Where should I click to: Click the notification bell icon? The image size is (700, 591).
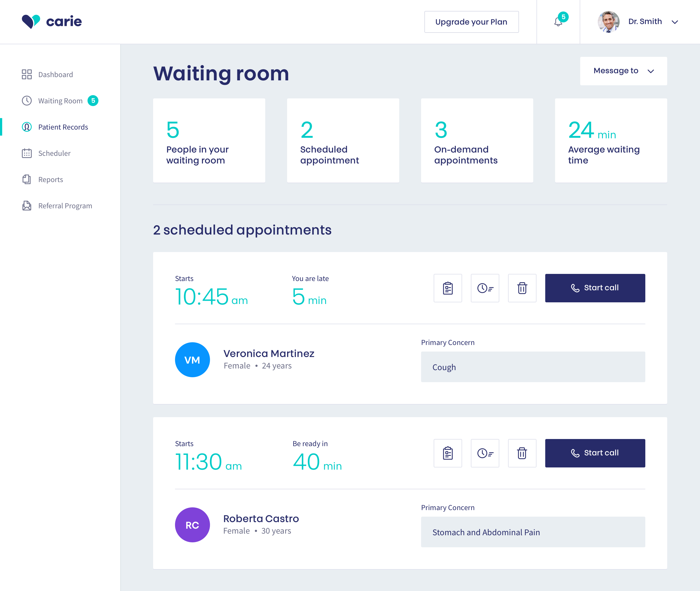(x=558, y=22)
